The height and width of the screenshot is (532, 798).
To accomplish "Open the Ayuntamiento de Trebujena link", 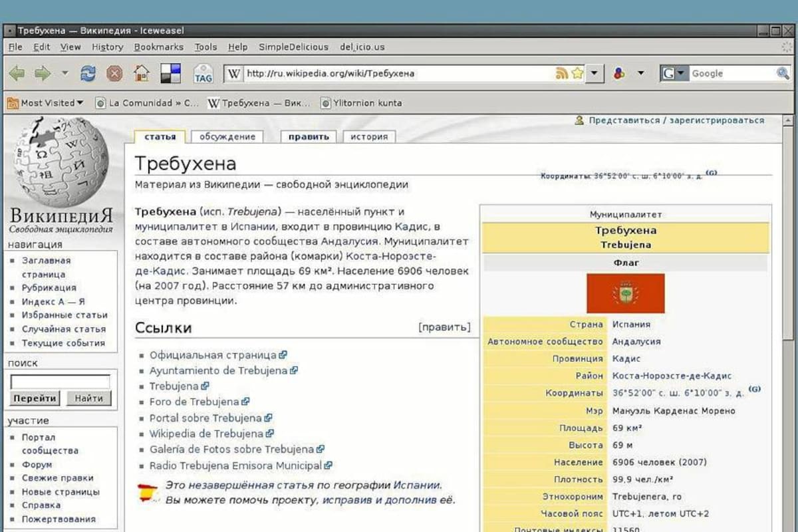I will point(218,370).
